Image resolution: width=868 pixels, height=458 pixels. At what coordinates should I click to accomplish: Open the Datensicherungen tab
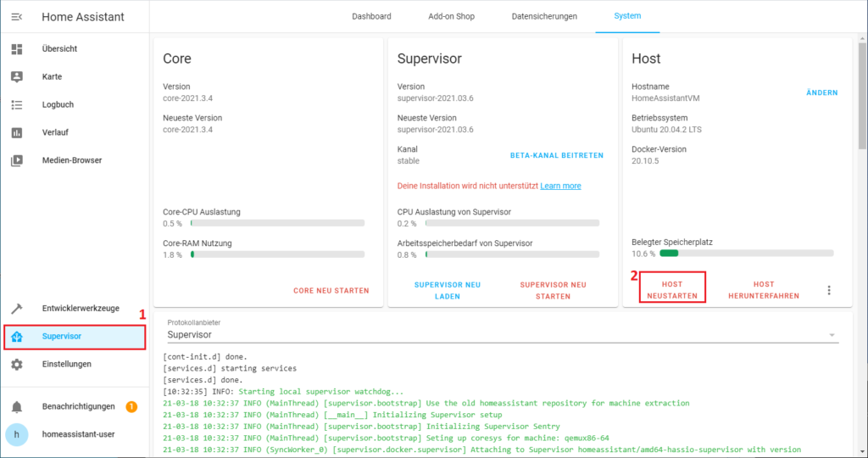[x=544, y=17]
